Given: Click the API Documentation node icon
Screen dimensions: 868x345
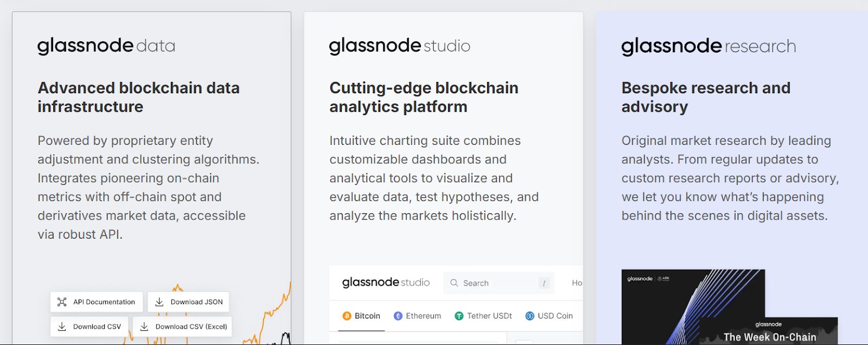Looking at the screenshot, I should [x=62, y=302].
